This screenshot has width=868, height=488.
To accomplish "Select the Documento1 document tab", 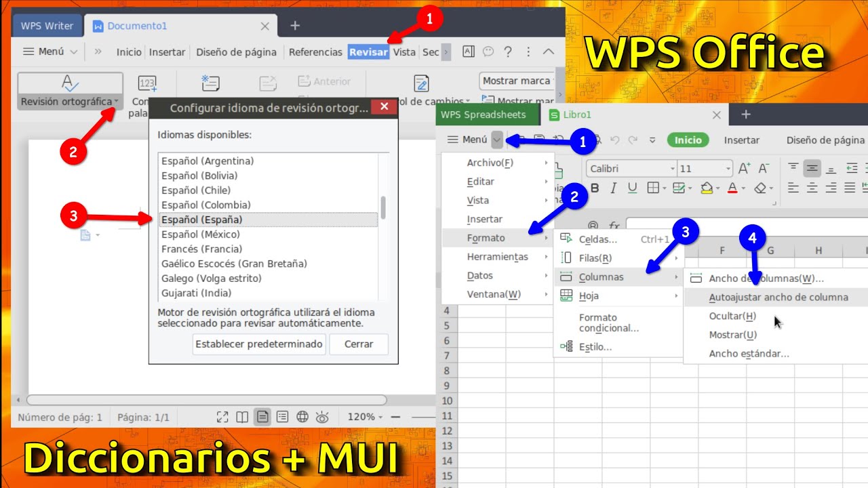I will coord(180,26).
